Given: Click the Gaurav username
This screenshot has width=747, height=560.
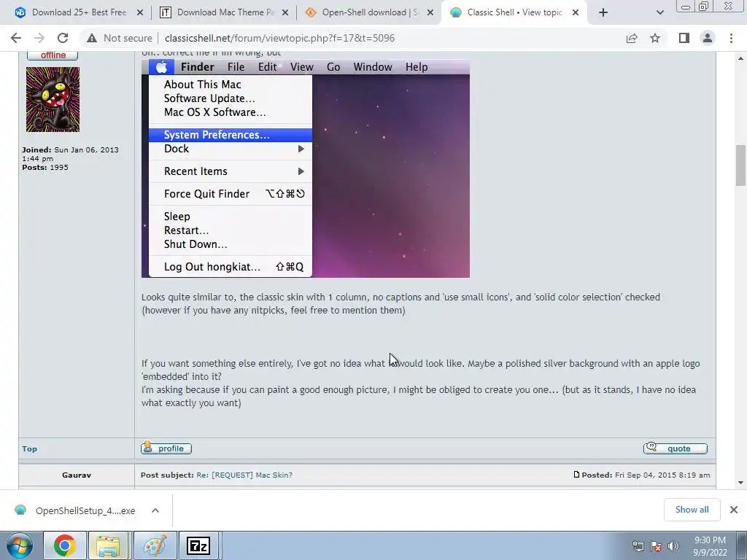Looking at the screenshot, I should click(76, 475).
